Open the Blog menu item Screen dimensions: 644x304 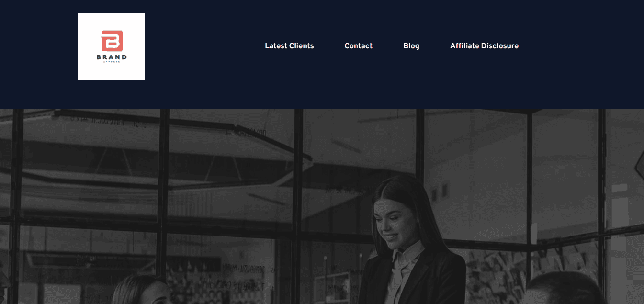click(411, 46)
